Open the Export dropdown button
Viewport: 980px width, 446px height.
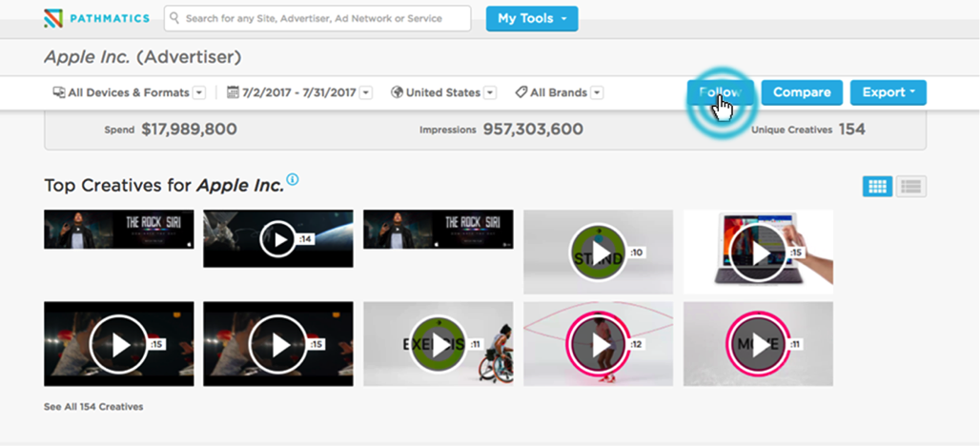tap(888, 92)
